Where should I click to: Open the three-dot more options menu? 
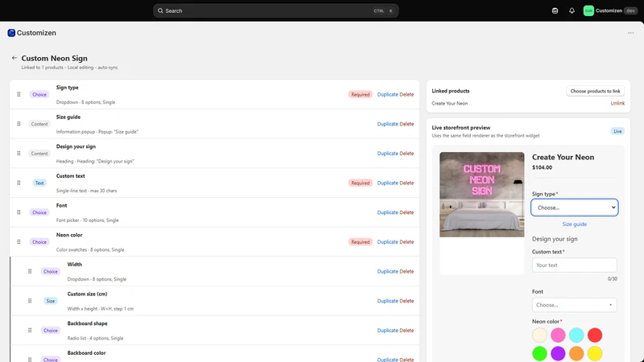click(631, 33)
